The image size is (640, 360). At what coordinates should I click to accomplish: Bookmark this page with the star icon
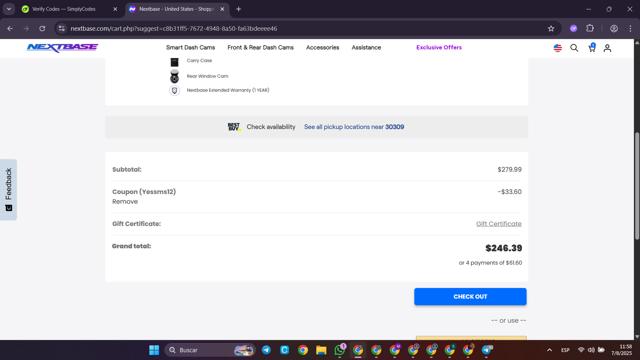(551, 28)
